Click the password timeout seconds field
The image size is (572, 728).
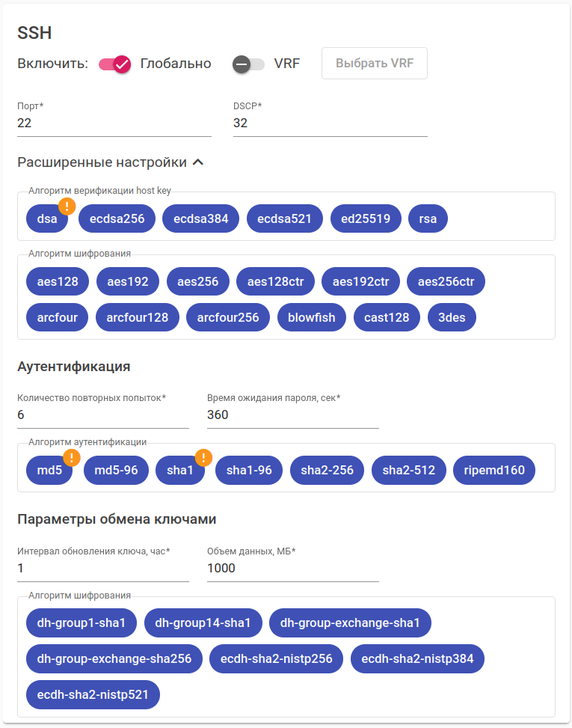pyautogui.click(x=292, y=415)
